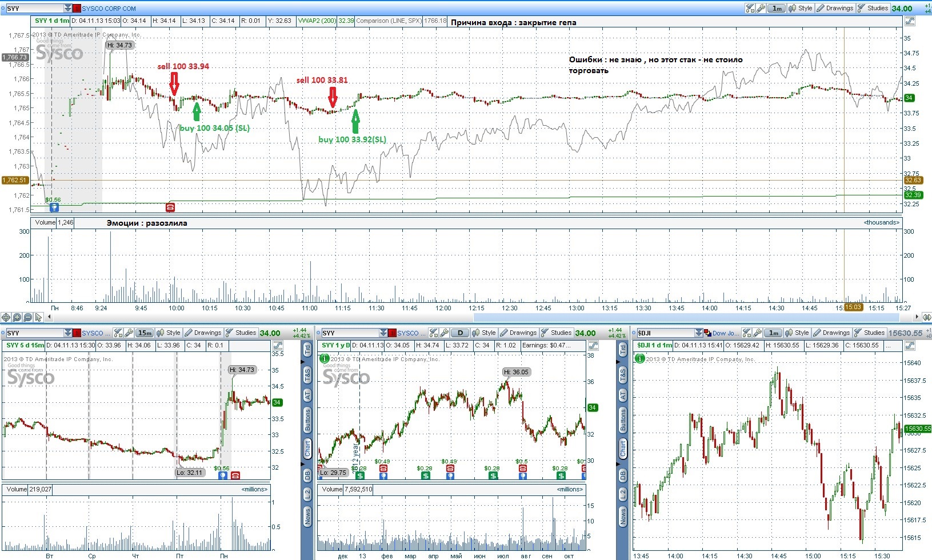
Task: Click the zoom-out magnifier below the top chart
Action: click(28, 317)
